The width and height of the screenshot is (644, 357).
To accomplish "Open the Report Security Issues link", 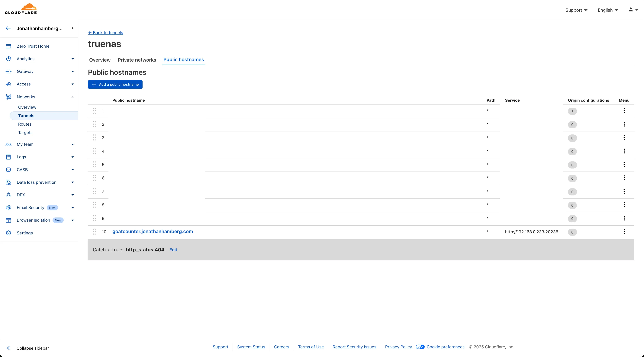I will [354, 347].
